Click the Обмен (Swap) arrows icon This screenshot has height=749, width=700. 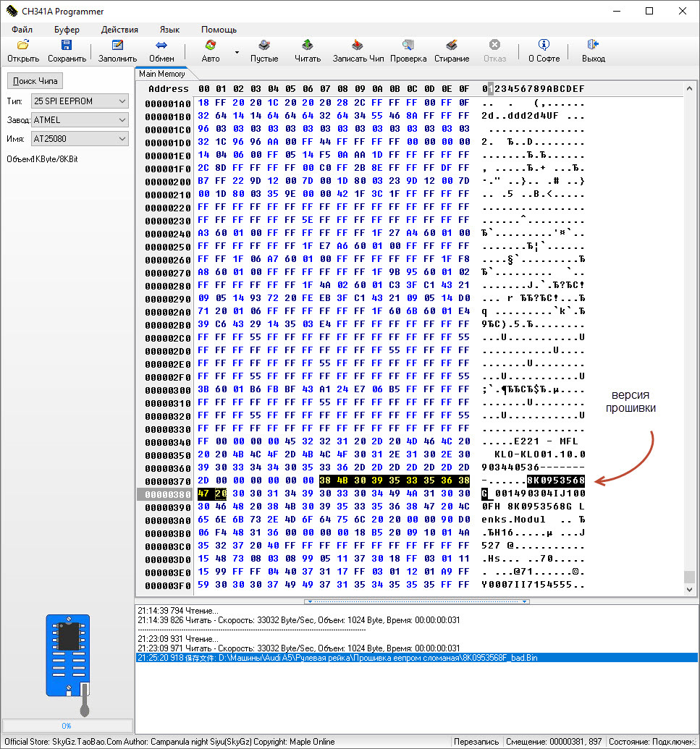pos(161,46)
